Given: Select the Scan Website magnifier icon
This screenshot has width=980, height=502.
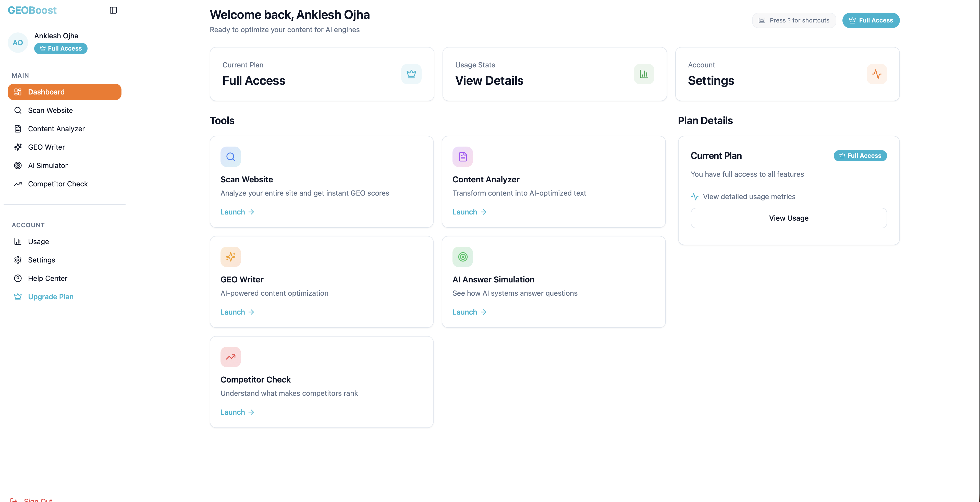Looking at the screenshot, I should [230, 157].
